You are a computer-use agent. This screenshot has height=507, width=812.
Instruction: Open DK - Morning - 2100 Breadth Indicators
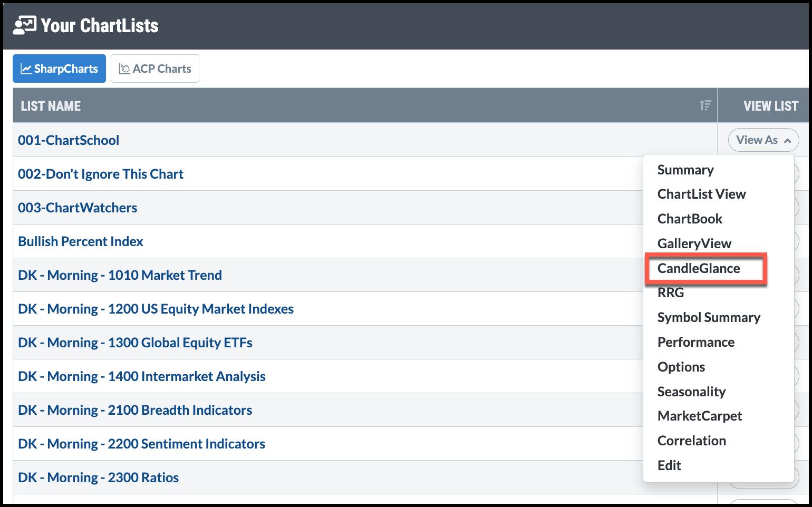135,410
